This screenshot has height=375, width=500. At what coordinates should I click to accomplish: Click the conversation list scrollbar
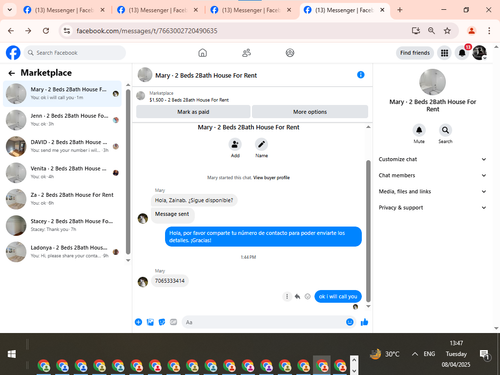click(128, 172)
